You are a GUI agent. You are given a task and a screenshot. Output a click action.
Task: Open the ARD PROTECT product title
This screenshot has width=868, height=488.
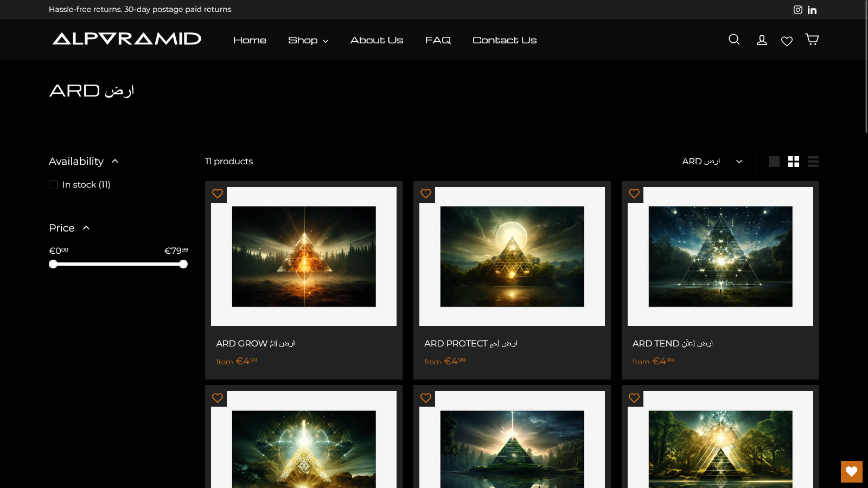(x=471, y=343)
